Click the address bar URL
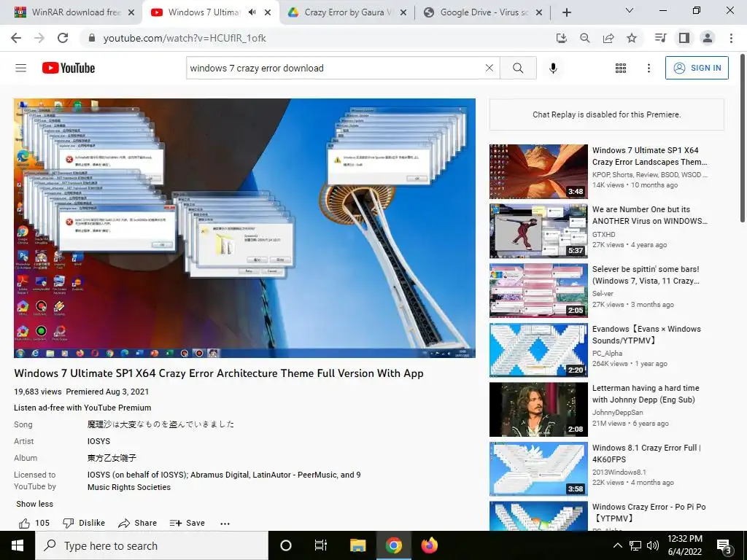Image resolution: width=747 pixels, height=560 pixels. 185,38
